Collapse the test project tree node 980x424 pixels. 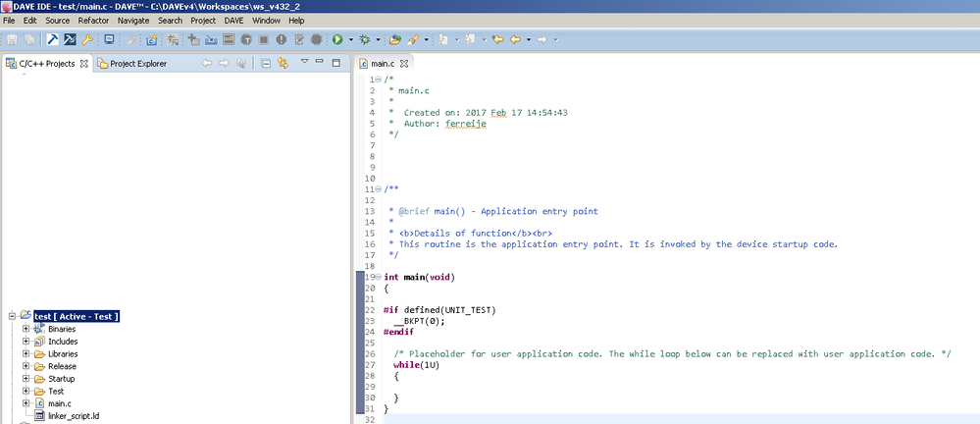point(12,316)
